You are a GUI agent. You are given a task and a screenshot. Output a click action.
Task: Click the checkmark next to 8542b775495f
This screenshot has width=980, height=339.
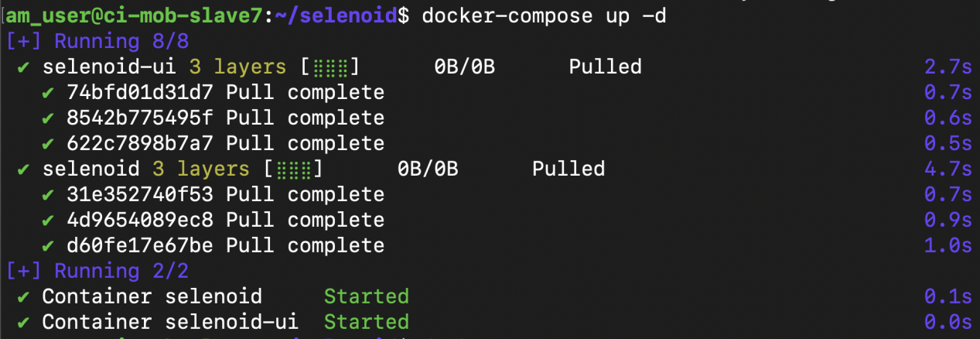pos(48,118)
